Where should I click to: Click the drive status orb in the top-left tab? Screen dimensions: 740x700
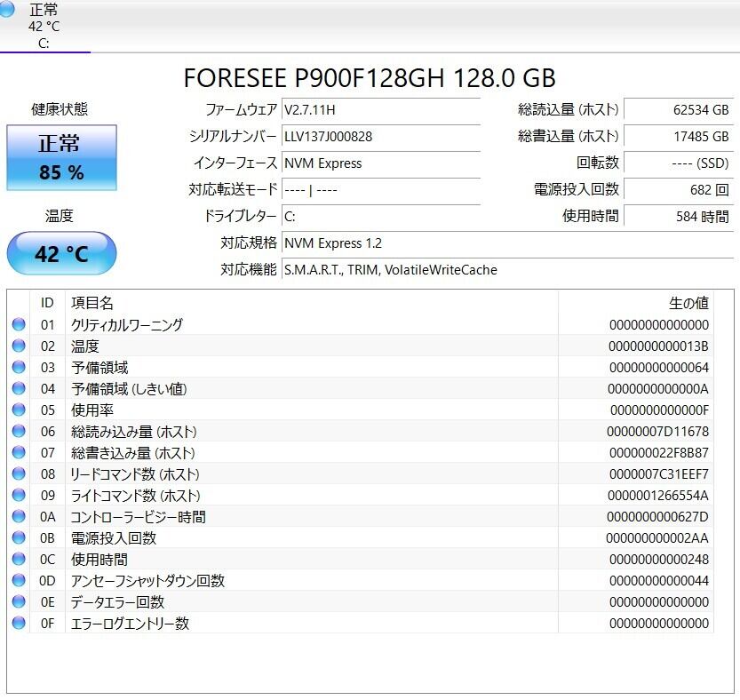click(x=6, y=8)
